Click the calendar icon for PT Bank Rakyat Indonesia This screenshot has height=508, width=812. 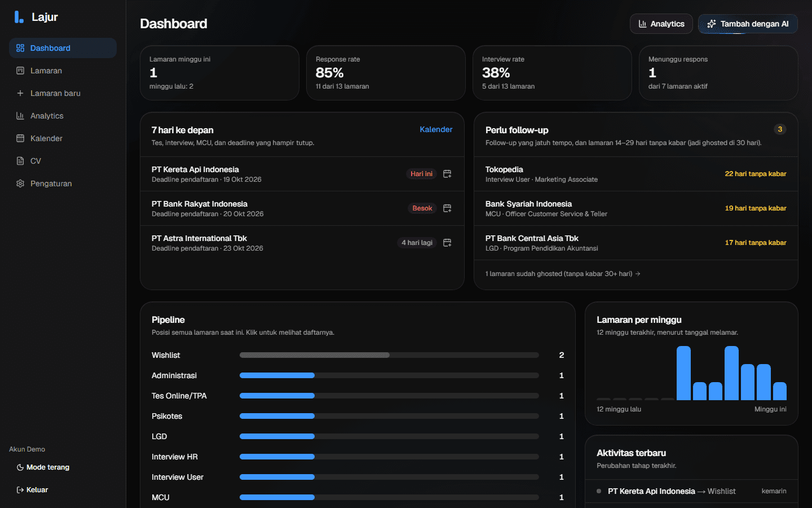point(447,208)
